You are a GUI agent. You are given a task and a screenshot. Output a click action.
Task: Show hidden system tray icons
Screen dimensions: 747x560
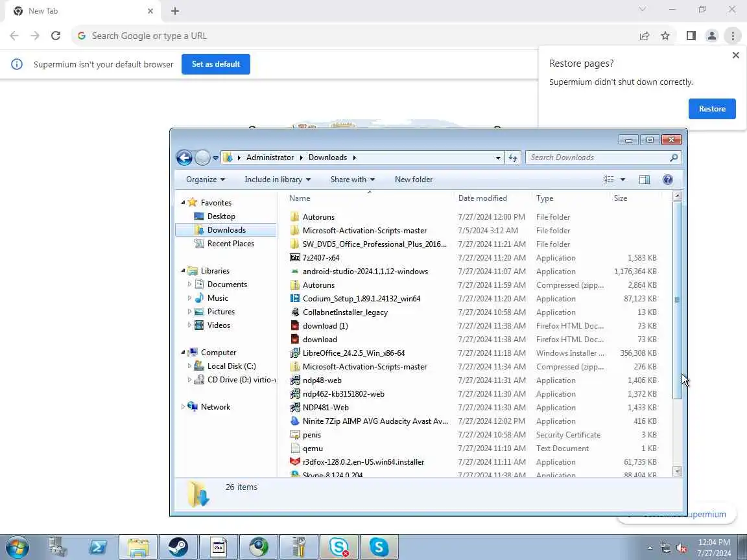(650, 548)
